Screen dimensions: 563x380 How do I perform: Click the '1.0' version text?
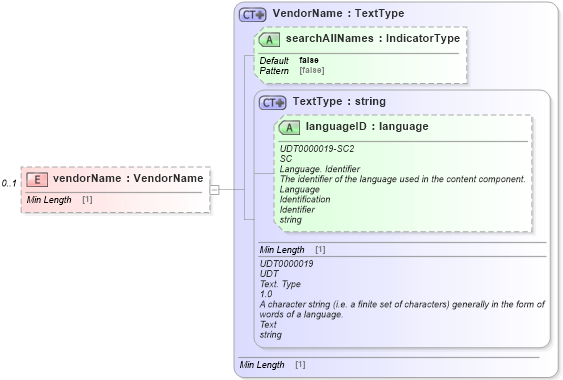point(266,294)
